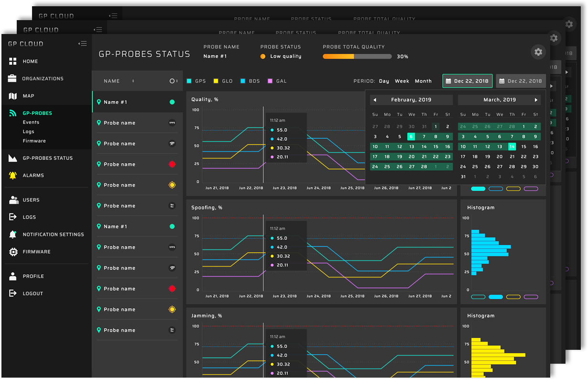Select the Map icon in the sidebar
Image resolution: width=588 pixels, height=380 pixels.
[x=11, y=96]
